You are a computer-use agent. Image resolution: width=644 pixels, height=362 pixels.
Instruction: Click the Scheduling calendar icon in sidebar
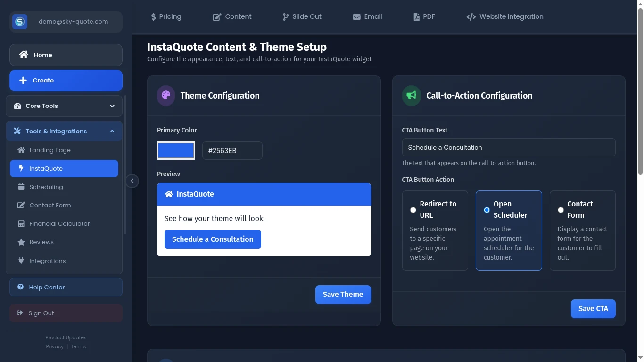[21, 187]
